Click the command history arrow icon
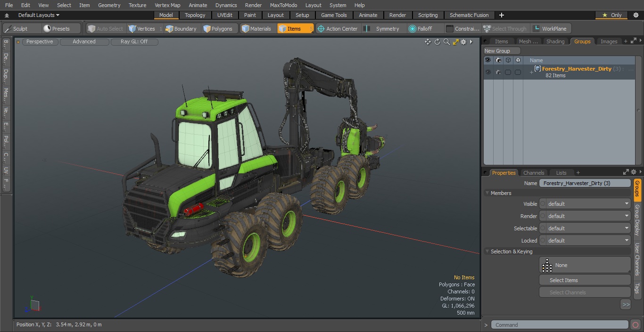Image resolution: width=644 pixels, height=332 pixels. click(486, 325)
